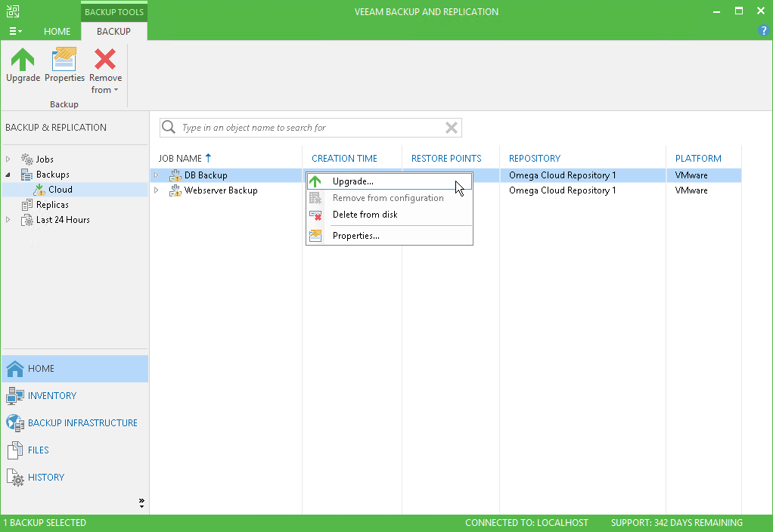Screen dimensions: 773x532
Task: Expand the Last 24 Hours node
Action: coord(8,220)
